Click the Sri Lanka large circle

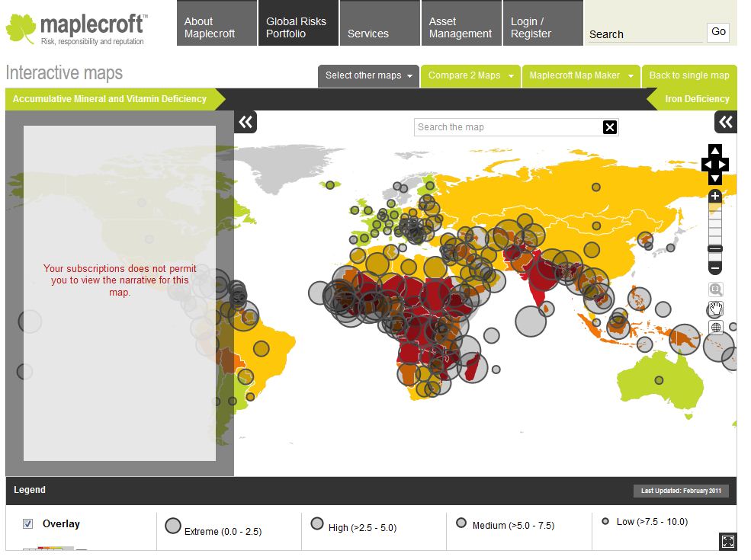(531, 322)
